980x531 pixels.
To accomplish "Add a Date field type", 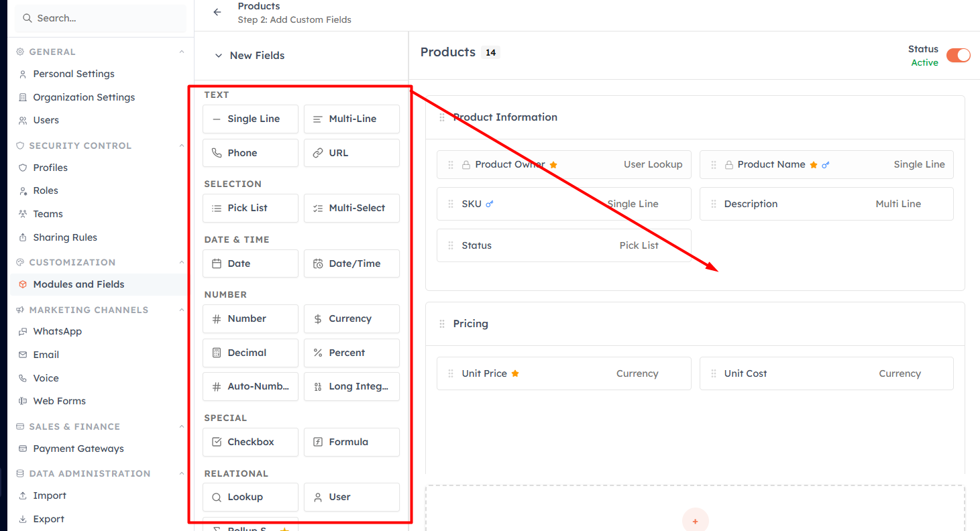I will pyautogui.click(x=250, y=263).
